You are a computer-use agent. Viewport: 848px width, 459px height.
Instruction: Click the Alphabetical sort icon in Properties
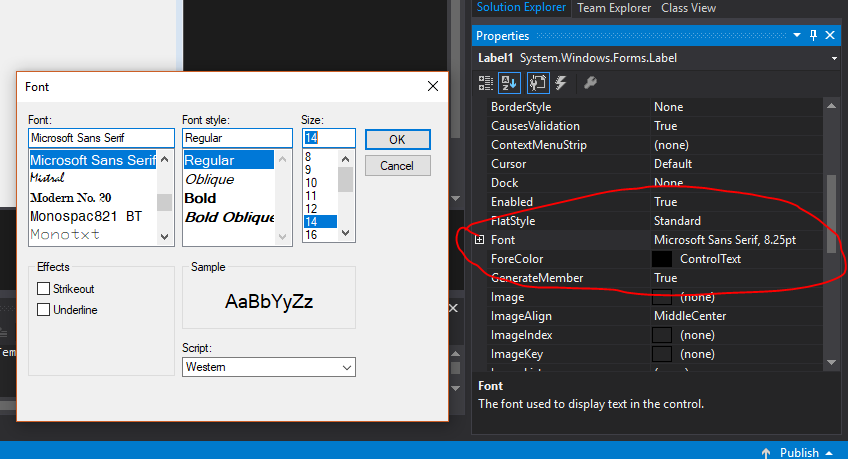(509, 83)
